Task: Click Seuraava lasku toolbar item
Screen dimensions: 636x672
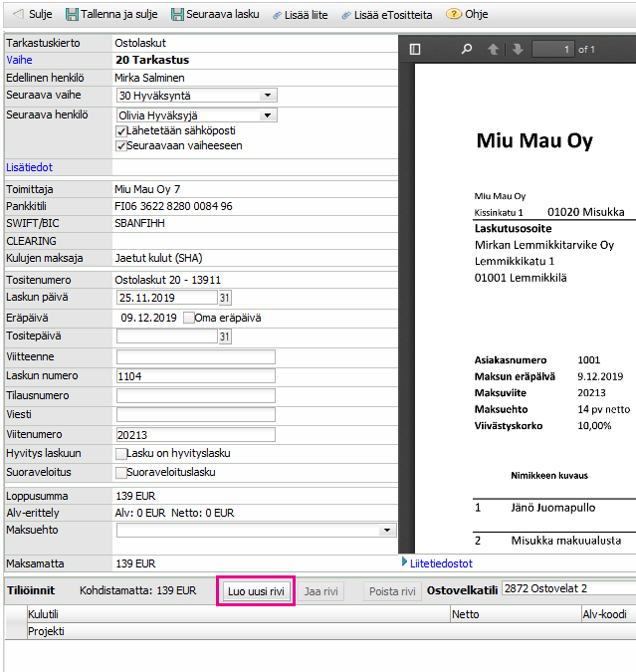Action: [x=215, y=15]
